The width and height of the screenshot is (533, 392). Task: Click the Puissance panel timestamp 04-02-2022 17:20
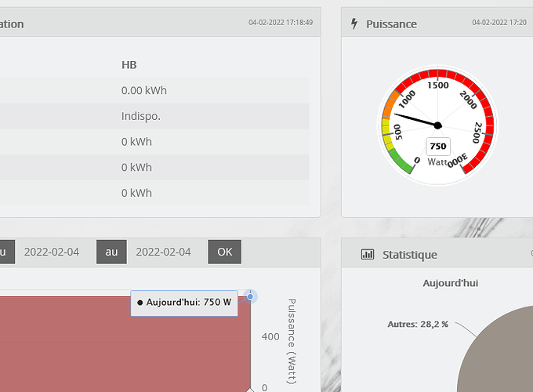pos(499,23)
